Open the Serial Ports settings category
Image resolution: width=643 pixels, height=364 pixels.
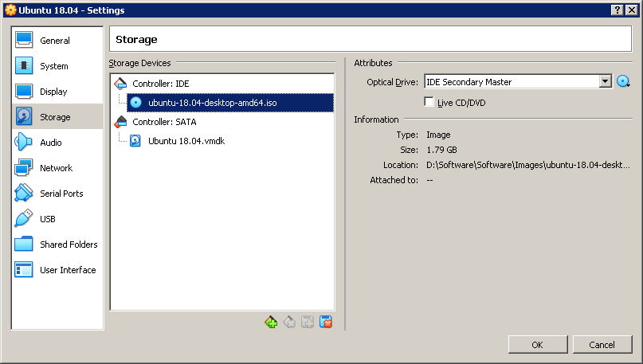pyautogui.click(x=57, y=193)
